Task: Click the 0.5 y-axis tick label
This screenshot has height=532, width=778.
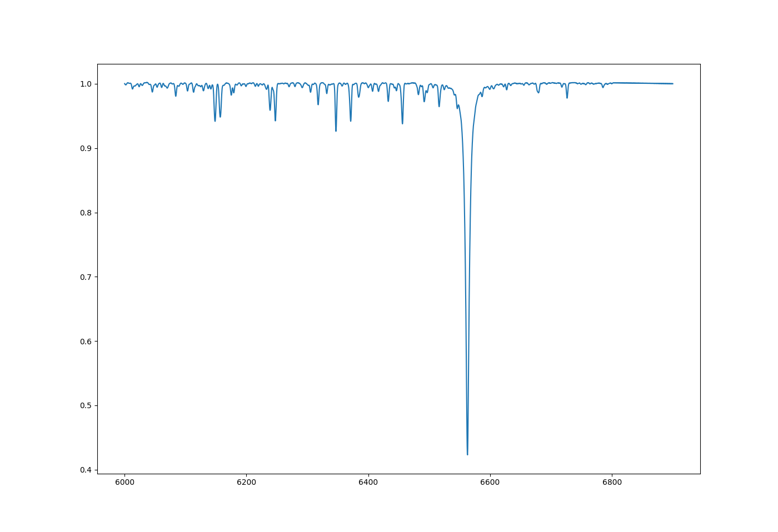Action: pos(86,405)
